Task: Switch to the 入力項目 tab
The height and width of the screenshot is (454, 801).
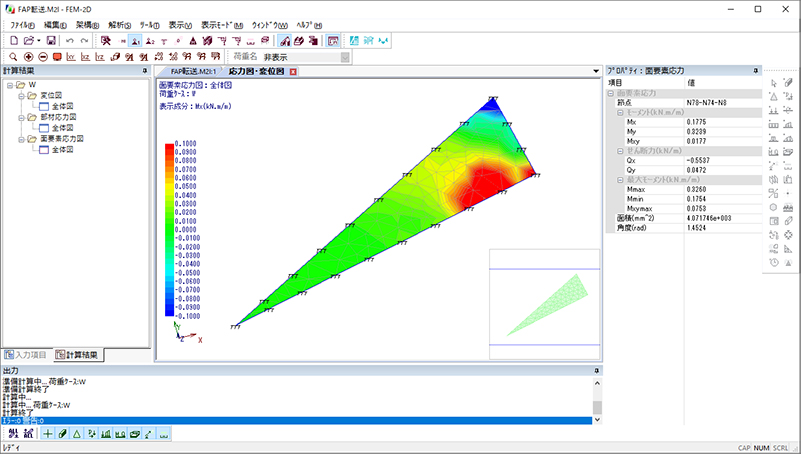Action: [26, 354]
